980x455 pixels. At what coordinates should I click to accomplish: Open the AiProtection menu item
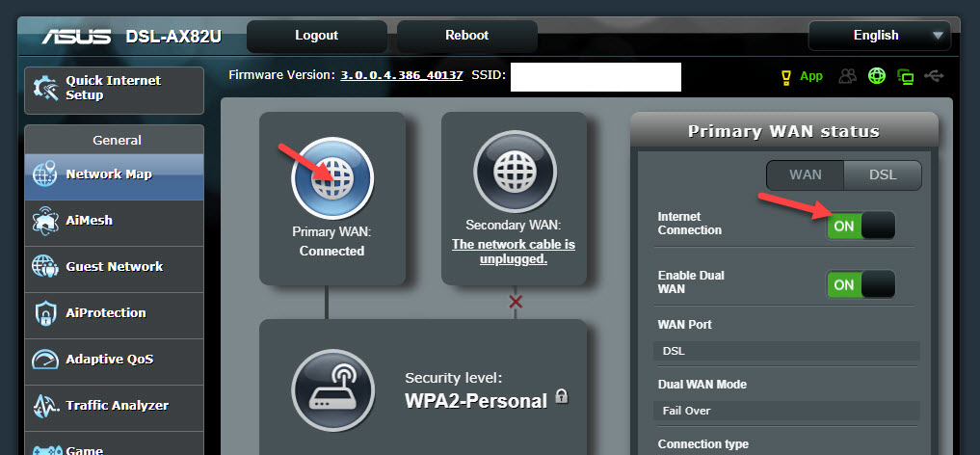click(115, 315)
